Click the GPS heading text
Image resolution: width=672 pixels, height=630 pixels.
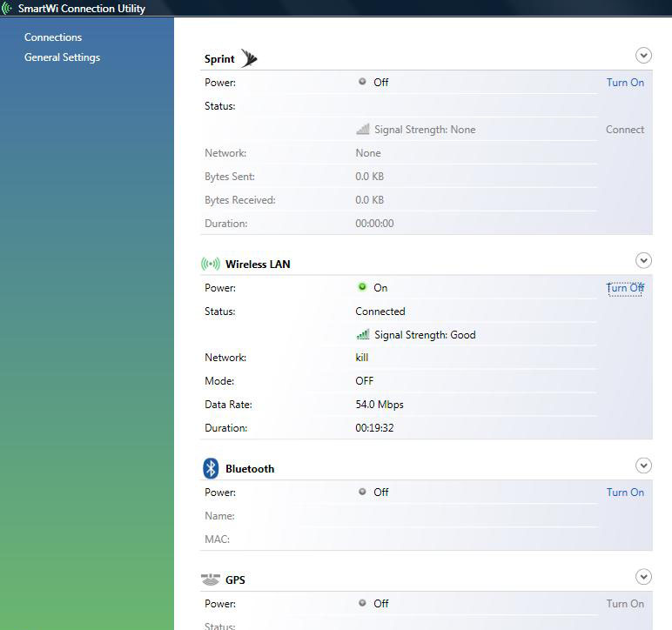(x=235, y=580)
